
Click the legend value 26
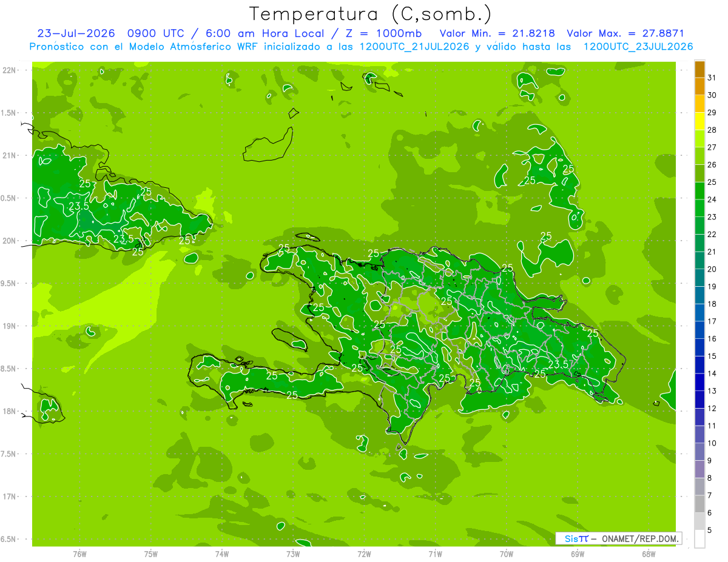[x=712, y=165]
